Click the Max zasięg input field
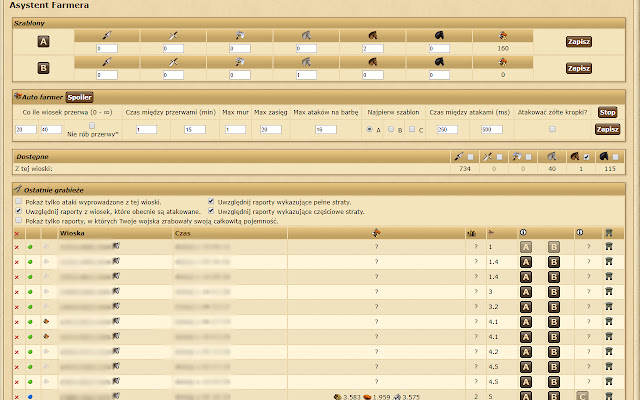640x400 pixels. pos(270,129)
